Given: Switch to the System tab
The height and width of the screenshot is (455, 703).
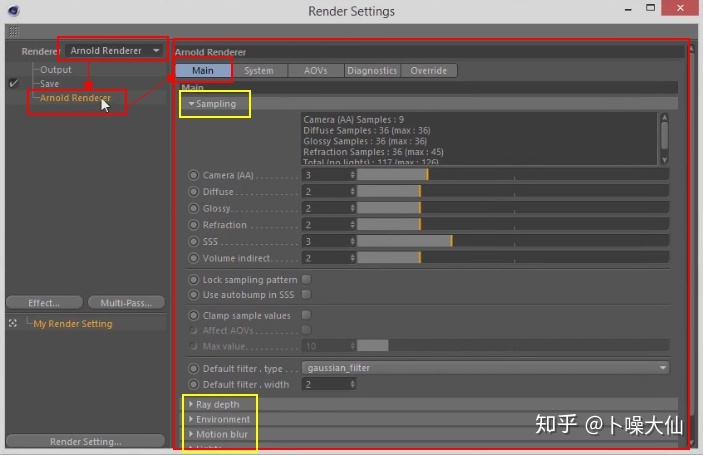Looking at the screenshot, I should (259, 70).
